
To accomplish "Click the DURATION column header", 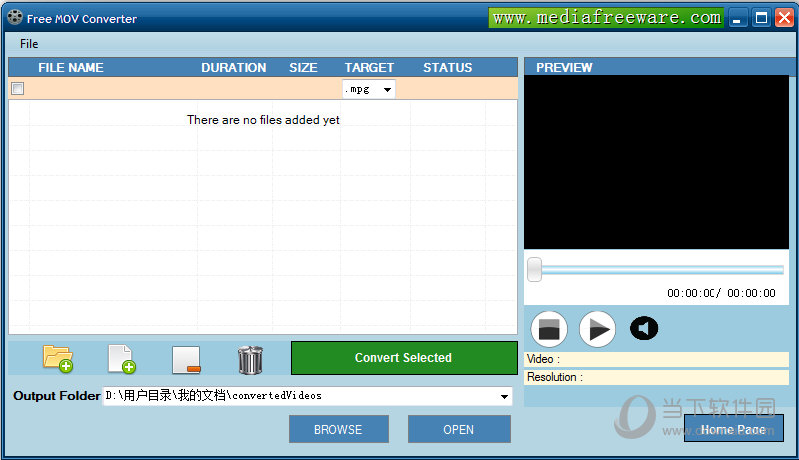I will pyautogui.click(x=234, y=68).
